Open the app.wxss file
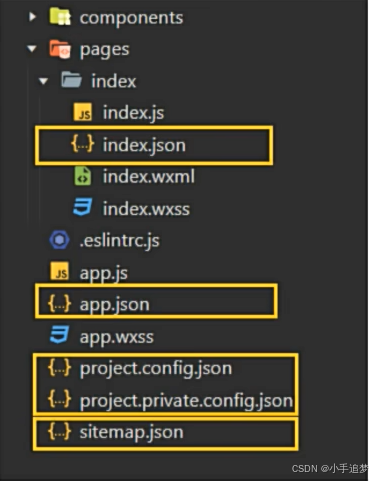 pos(117,337)
